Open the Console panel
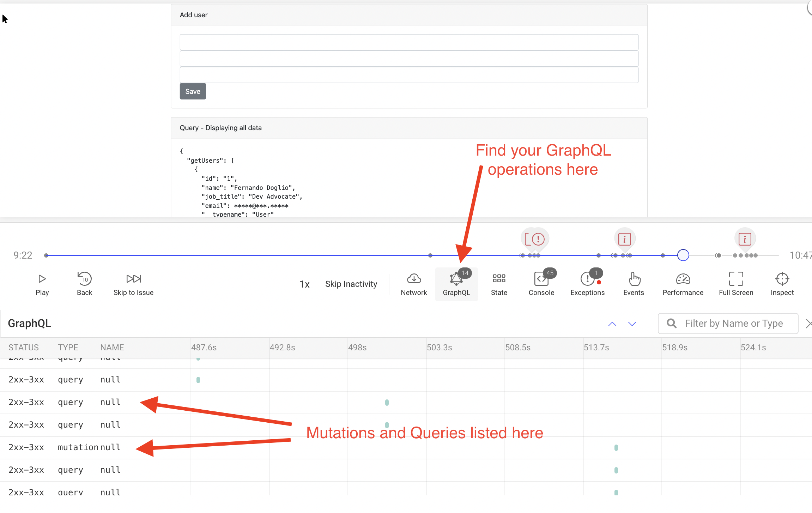This screenshot has height=513, width=812. tap(541, 284)
